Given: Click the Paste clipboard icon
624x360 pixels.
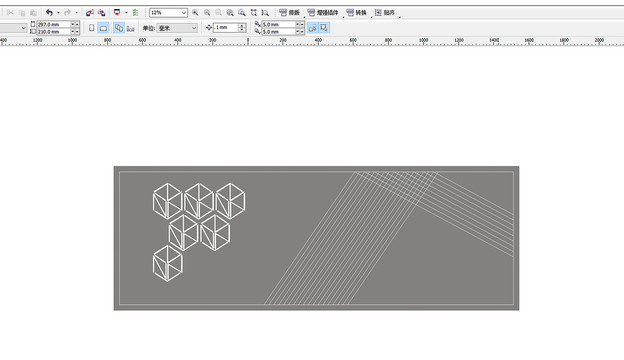Looking at the screenshot, I should (x=33, y=13).
